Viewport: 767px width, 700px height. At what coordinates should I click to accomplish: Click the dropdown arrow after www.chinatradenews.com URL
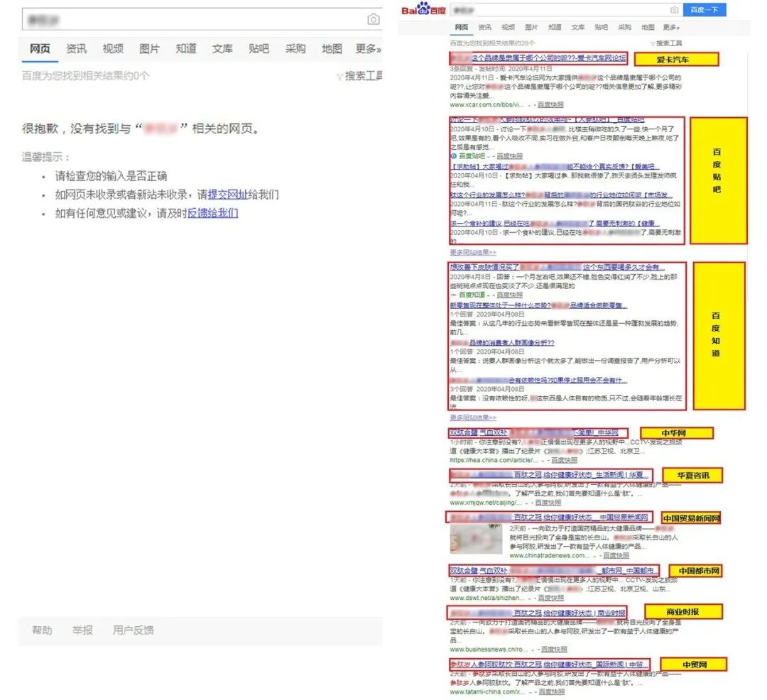tap(595, 556)
